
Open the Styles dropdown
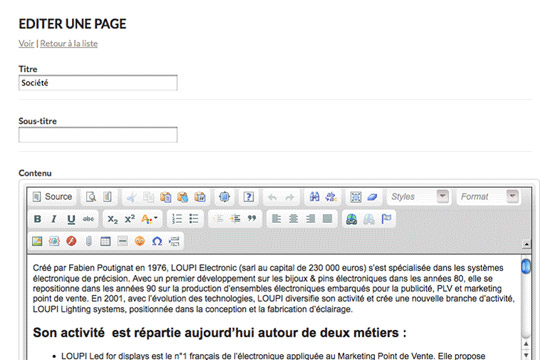[419, 197]
